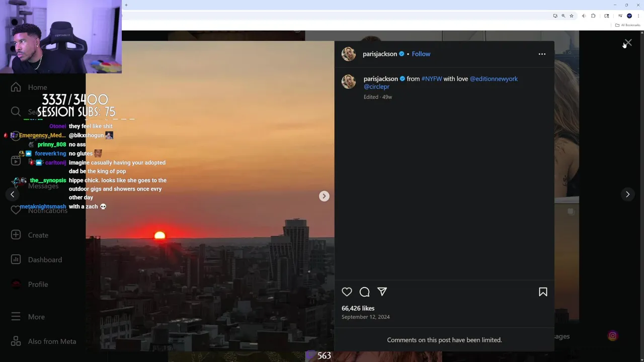Share the post via paper plane icon
This screenshot has height=362, width=644.
tap(382, 292)
